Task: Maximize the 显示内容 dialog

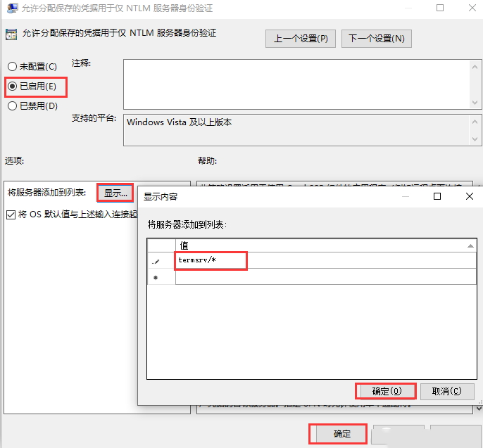Action: point(437,196)
